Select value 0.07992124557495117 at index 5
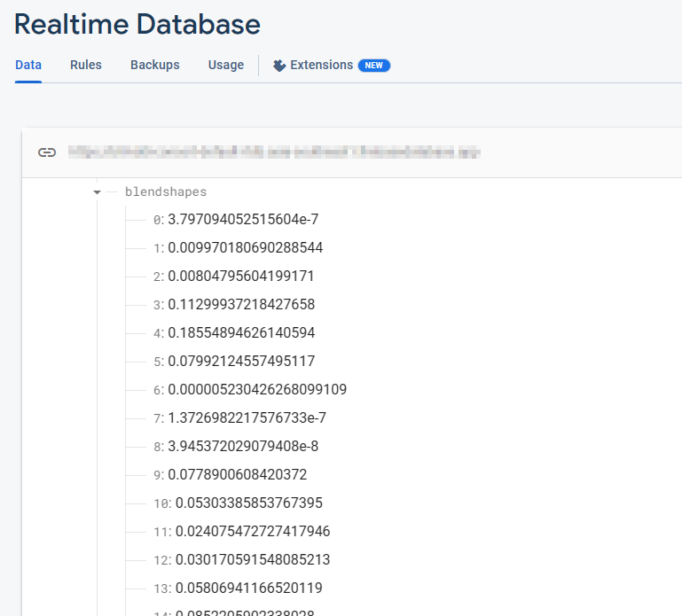This screenshot has width=682, height=616. pyautogui.click(x=241, y=362)
